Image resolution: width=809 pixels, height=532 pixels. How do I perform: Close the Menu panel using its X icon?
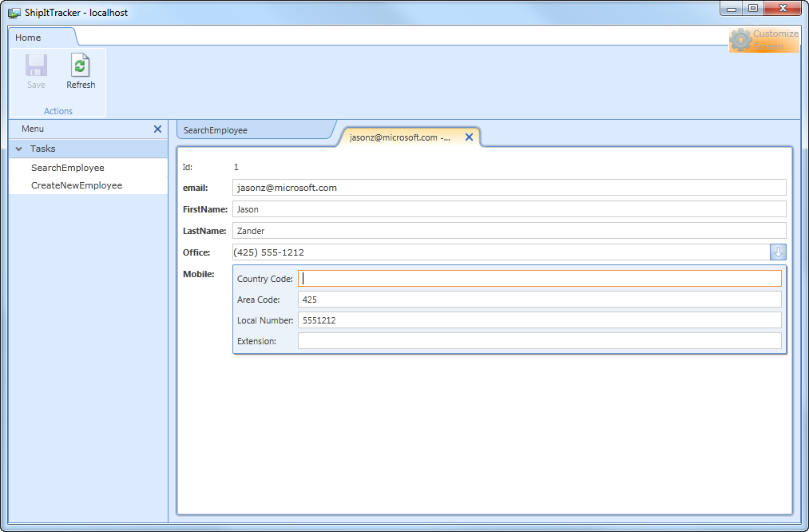pyautogui.click(x=157, y=129)
